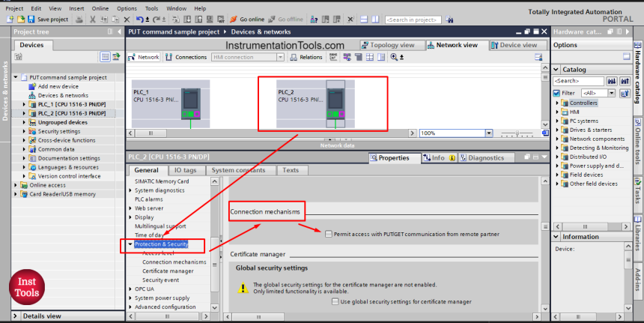644x323 pixels.
Task: Collapse the Catalog section header
Action: click(556, 70)
